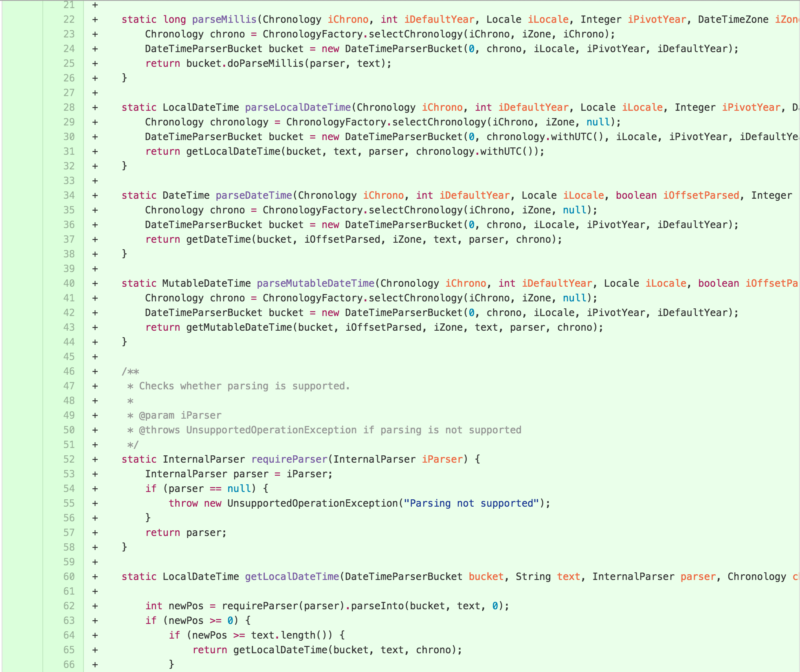Click line number 22 in the gutter

click(69, 20)
